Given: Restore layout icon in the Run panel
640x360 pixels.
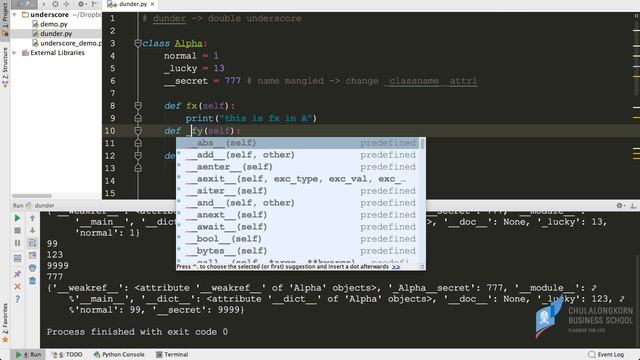Looking at the screenshot, I should pyautogui.click(x=17, y=259).
